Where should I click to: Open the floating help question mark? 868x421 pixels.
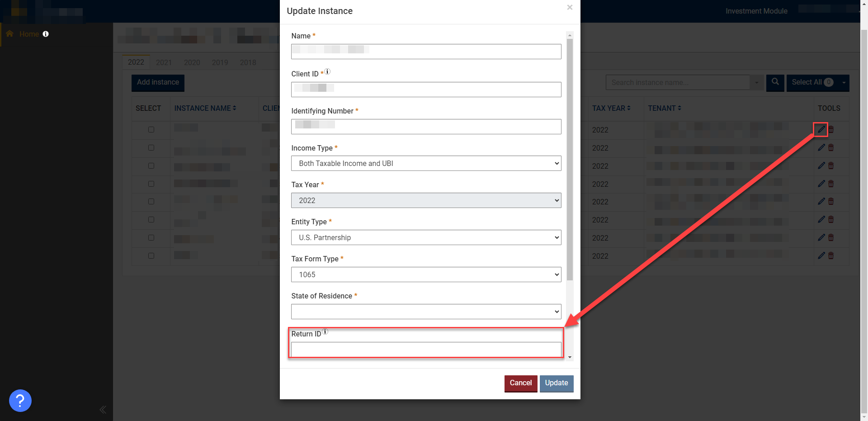click(20, 401)
